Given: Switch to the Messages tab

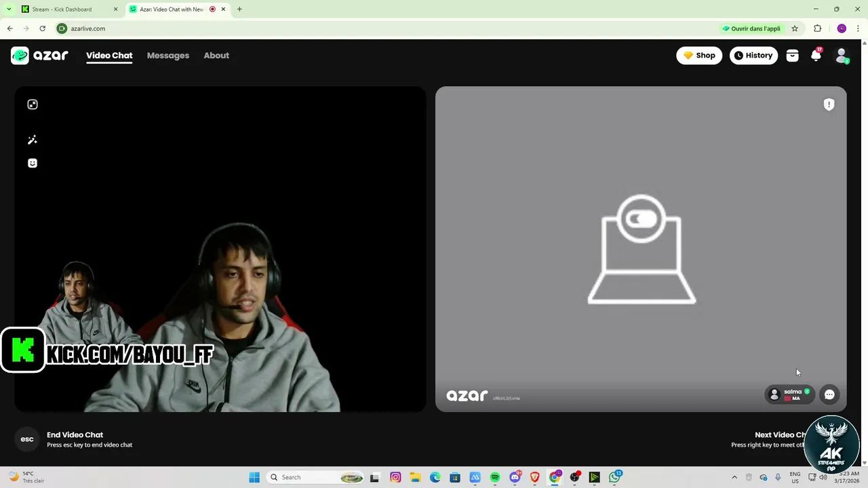Looking at the screenshot, I should 168,56.
